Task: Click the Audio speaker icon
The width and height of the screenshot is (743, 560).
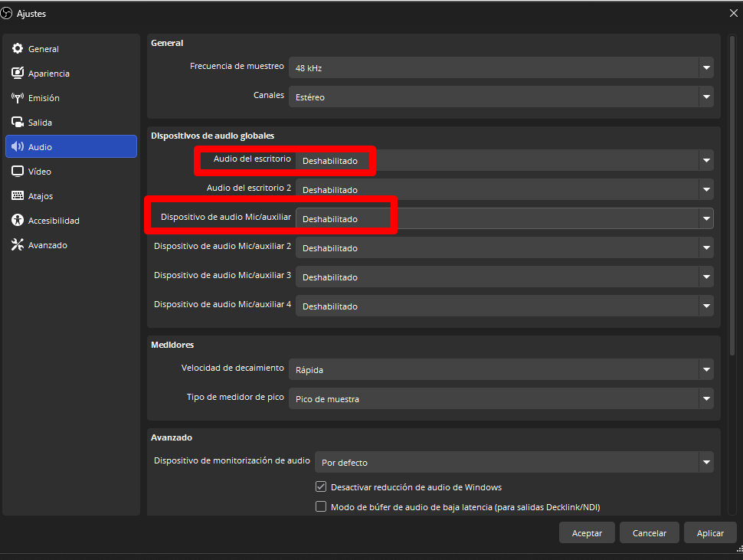Action: (17, 146)
